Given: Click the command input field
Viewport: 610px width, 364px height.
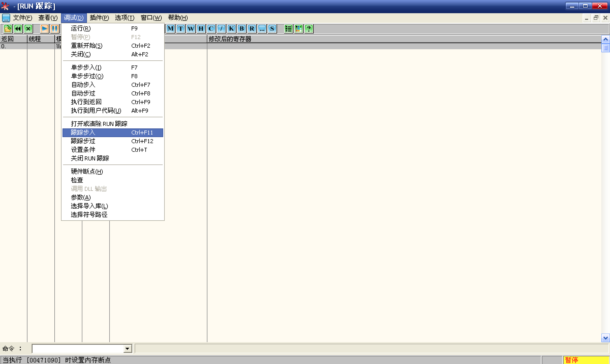Looking at the screenshot, I should [x=78, y=349].
